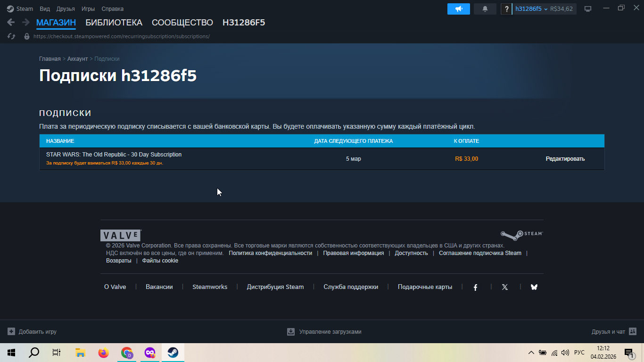Screen dimensions: 644x362
Task: Open Task View on taskbar
Action: pyautogui.click(x=57, y=353)
